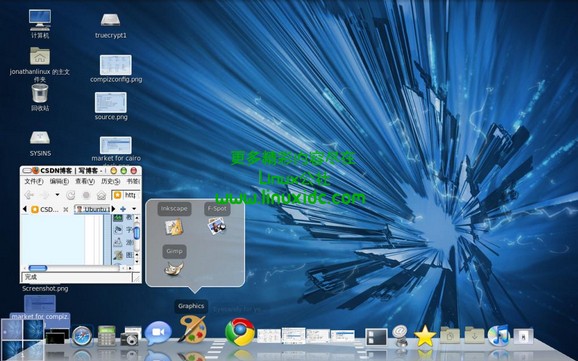Open the documents folder in the dock
This screenshot has height=361, width=578.
(450, 335)
